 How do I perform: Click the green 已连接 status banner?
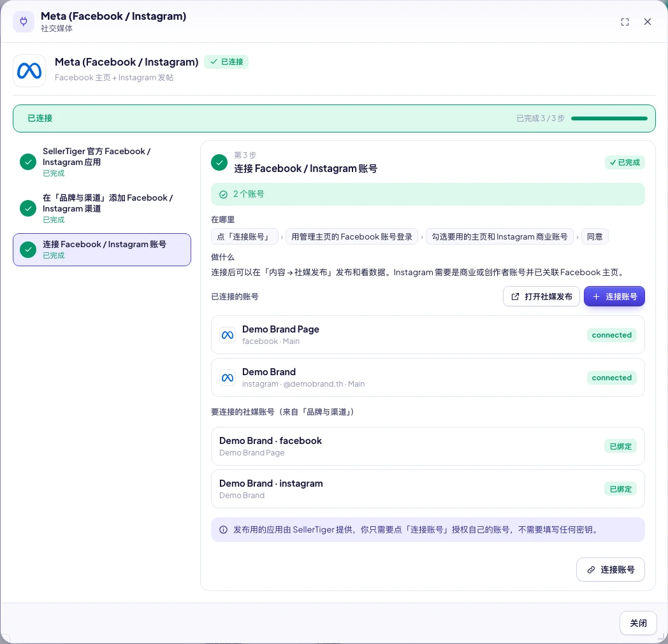(x=334, y=118)
